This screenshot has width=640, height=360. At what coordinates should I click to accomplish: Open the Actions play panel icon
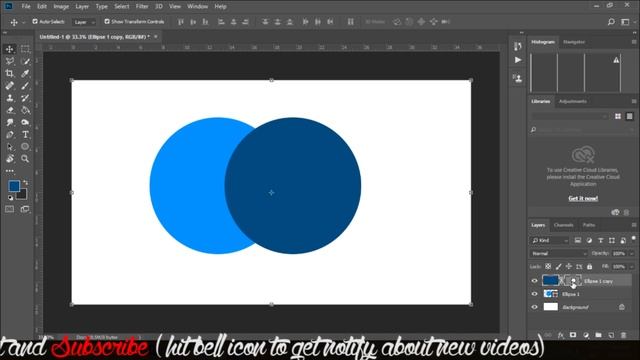518,60
